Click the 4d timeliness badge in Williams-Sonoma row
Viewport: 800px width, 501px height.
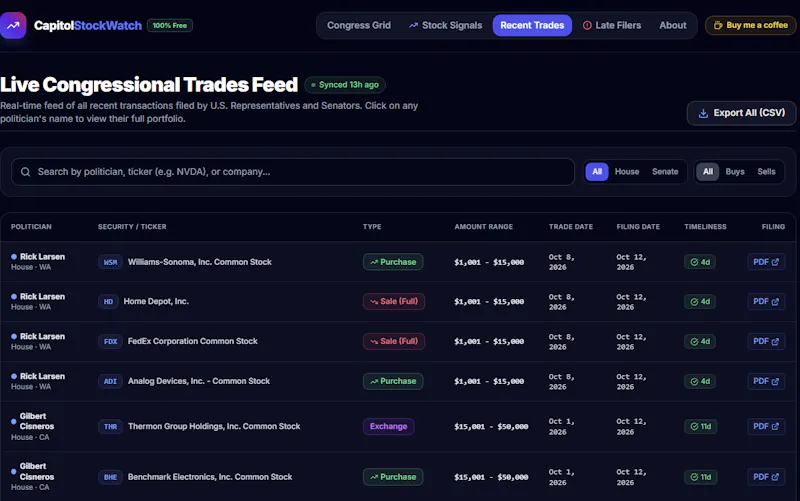699,262
